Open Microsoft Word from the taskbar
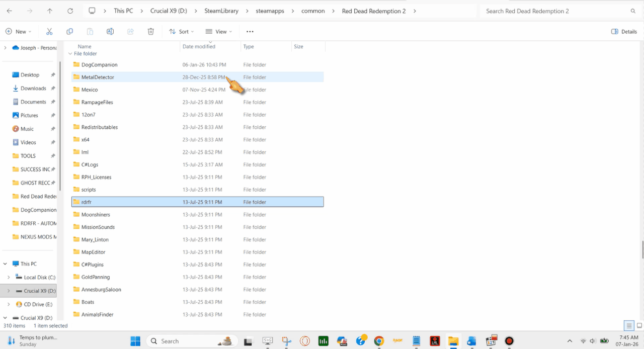 click(471, 341)
